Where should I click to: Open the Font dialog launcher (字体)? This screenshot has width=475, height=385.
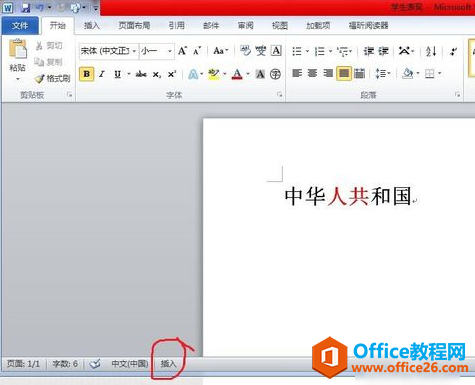click(279, 95)
